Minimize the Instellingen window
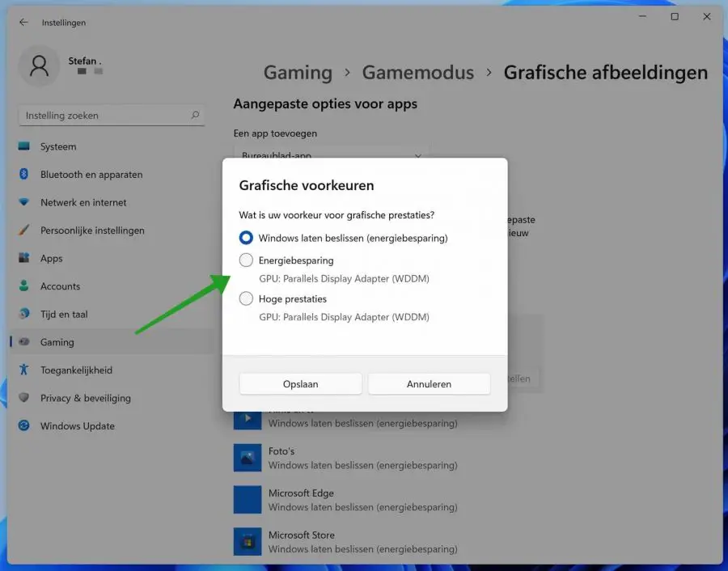The image size is (728, 571). click(642, 17)
